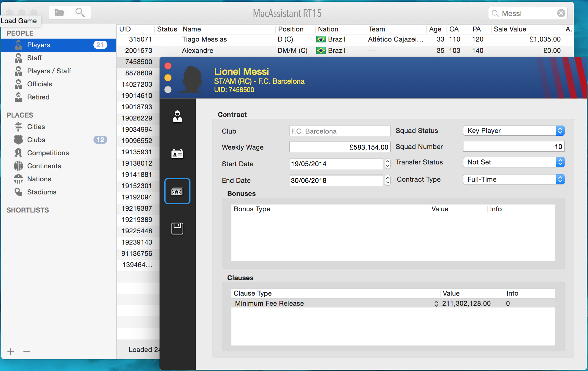Viewport: 588px width, 371px height.
Task: Sort by the CA column header
Action: point(458,29)
